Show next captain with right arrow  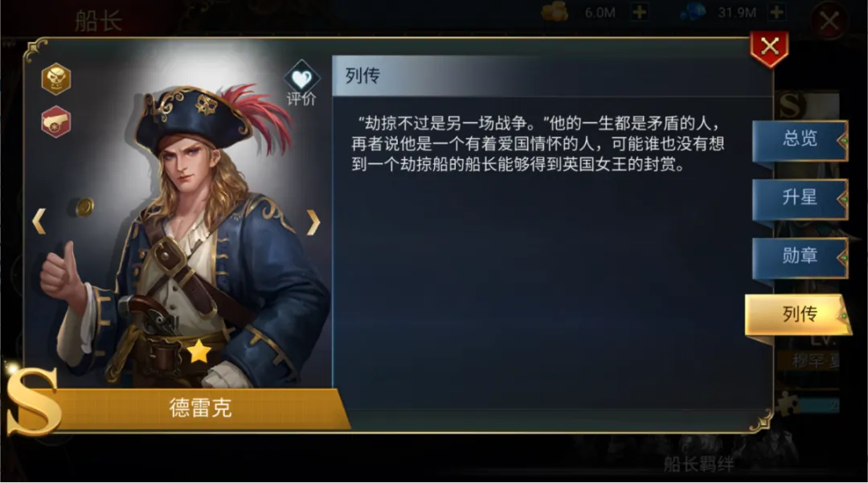click(313, 223)
